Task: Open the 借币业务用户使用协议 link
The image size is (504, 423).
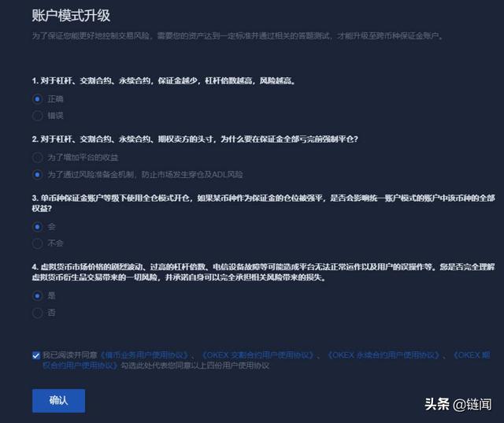Action: click(x=143, y=355)
